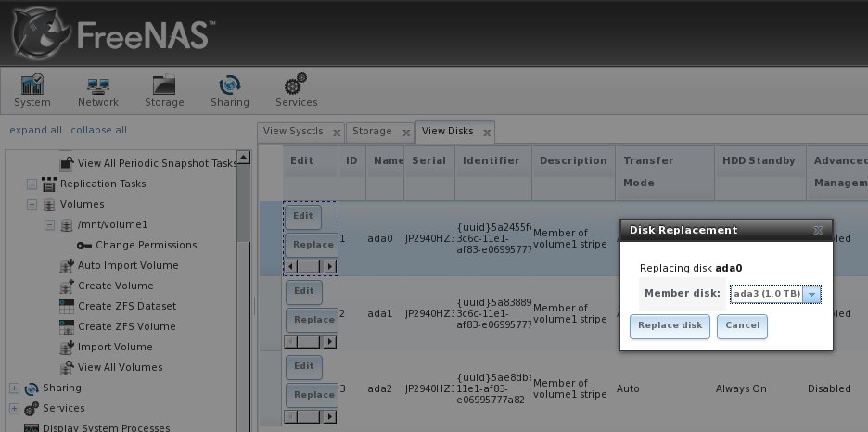Click left arrow of ada0 row scrollbar
Viewport: 868px width, 432px height.
[x=290, y=267]
